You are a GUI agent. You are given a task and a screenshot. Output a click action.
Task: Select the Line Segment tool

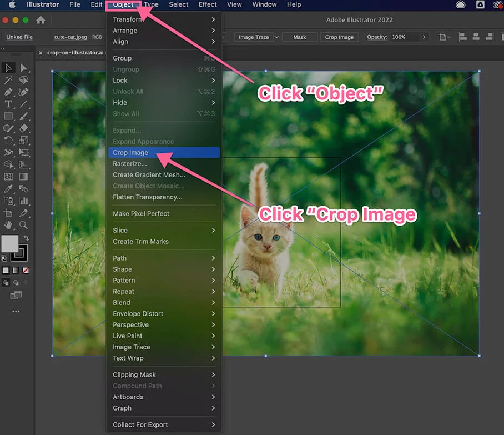click(23, 104)
